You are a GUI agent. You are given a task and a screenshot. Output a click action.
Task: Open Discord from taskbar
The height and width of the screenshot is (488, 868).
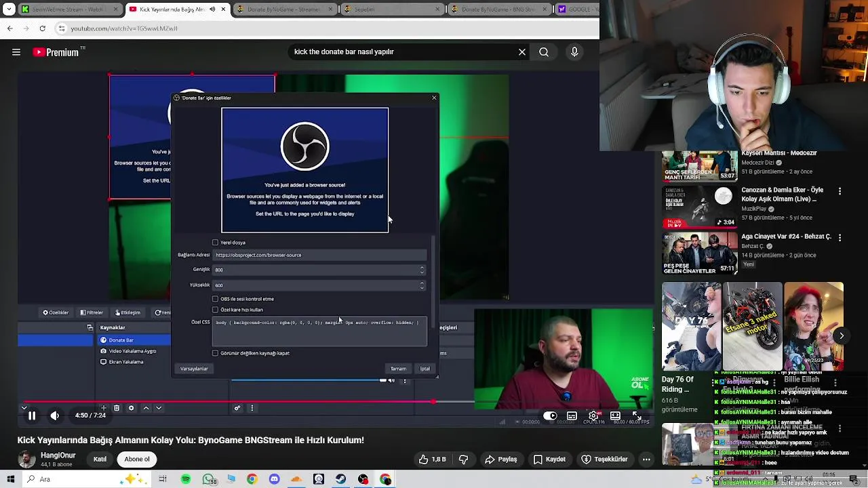click(274, 479)
